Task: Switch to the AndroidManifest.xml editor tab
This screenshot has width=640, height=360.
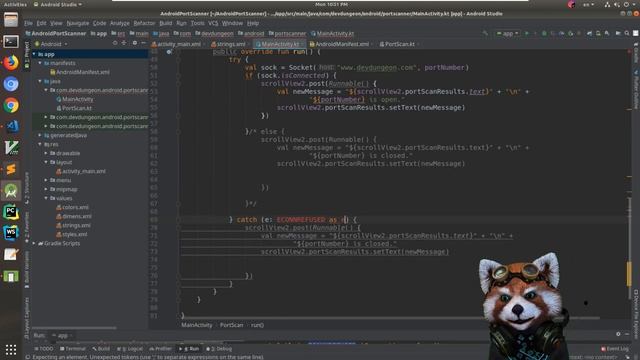Action: click(340, 44)
